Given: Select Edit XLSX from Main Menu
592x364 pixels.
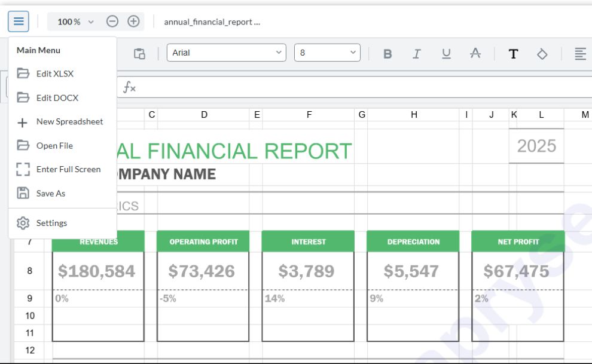Looking at the screenshot, I should click(x=62, y=74).
